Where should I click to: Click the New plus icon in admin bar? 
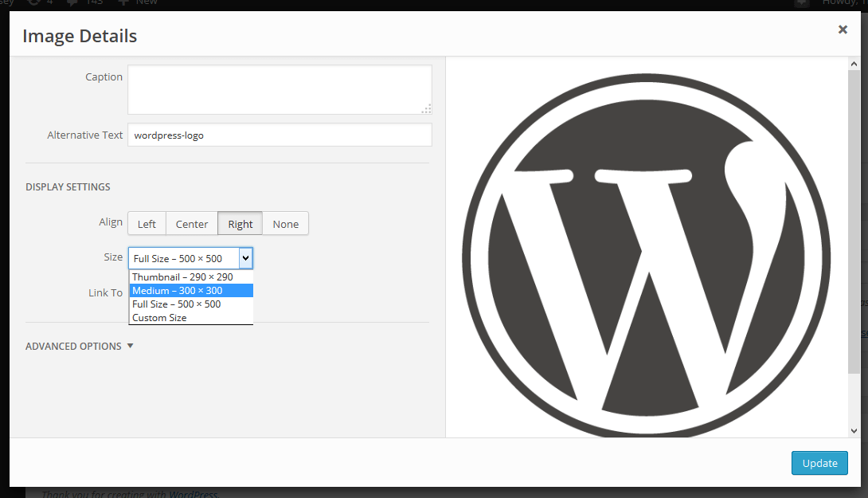pos(123,2)
